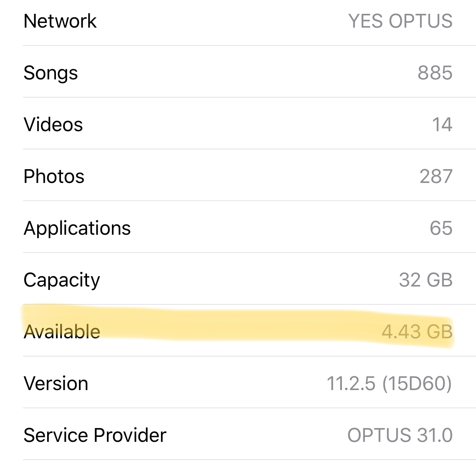Viewport: 476px width, 471px height.
Task: Tap the Applications count of 65
Action: 441,228
